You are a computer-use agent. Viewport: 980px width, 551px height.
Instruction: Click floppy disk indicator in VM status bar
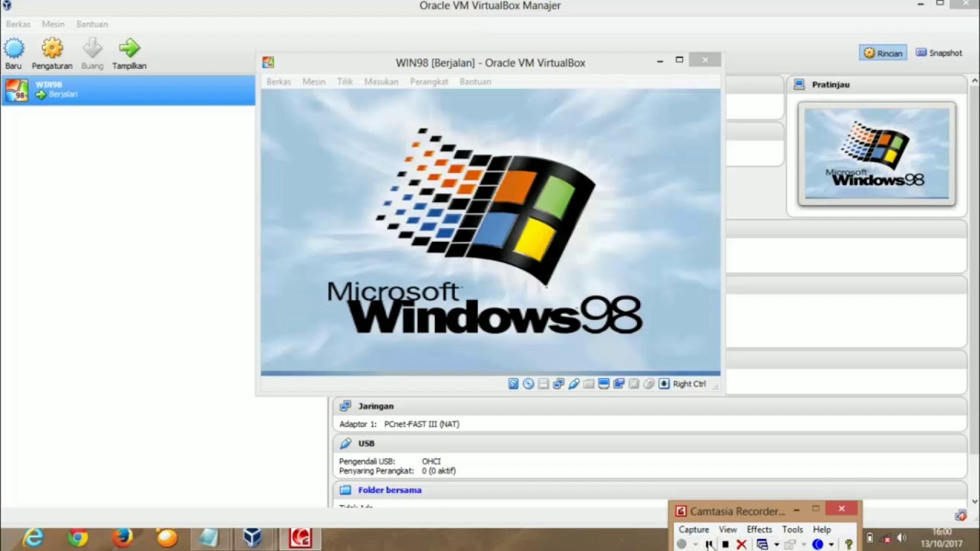click(544, 383)
